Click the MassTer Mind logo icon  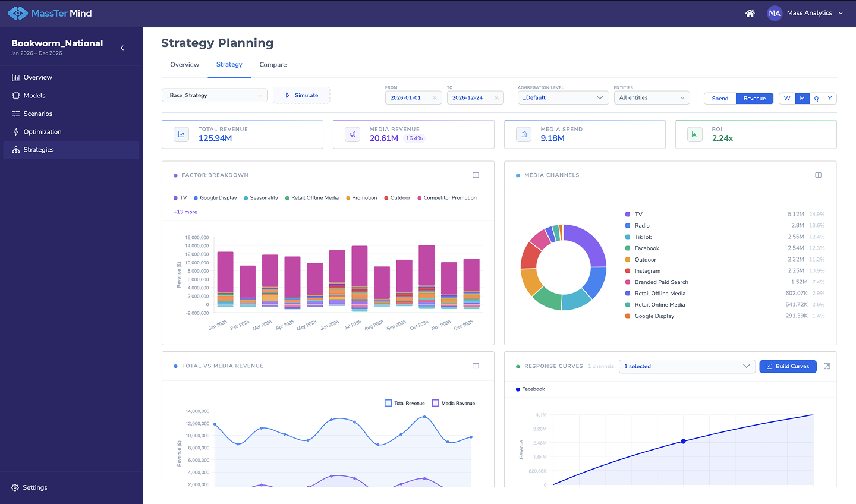tap(17, 13)
